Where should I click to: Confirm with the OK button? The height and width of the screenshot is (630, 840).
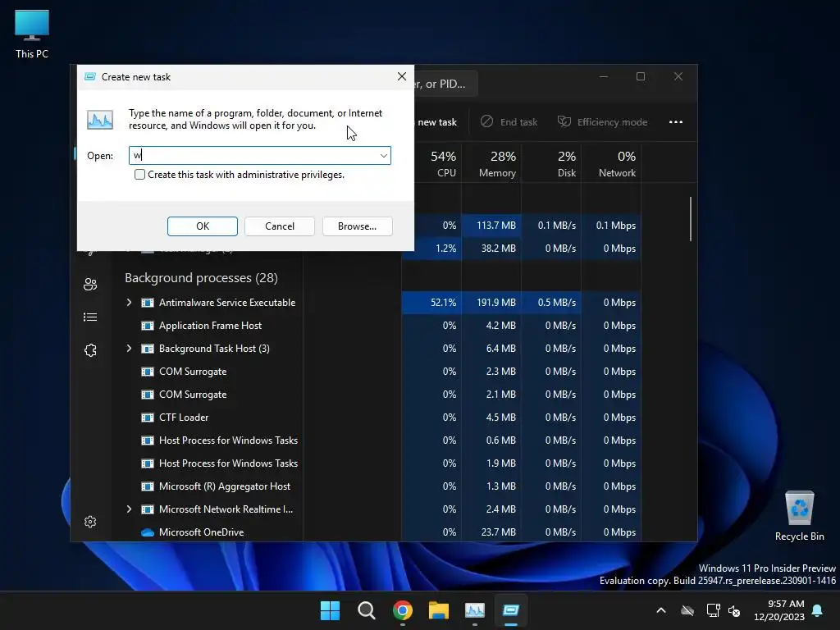click(203, 226)
